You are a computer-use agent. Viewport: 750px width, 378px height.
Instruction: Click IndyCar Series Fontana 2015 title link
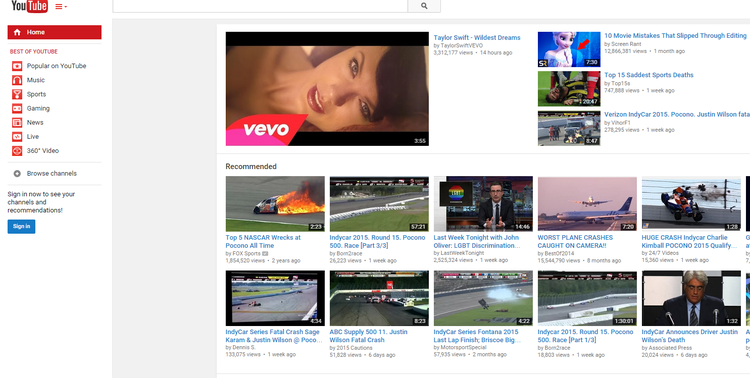point(477,336)
